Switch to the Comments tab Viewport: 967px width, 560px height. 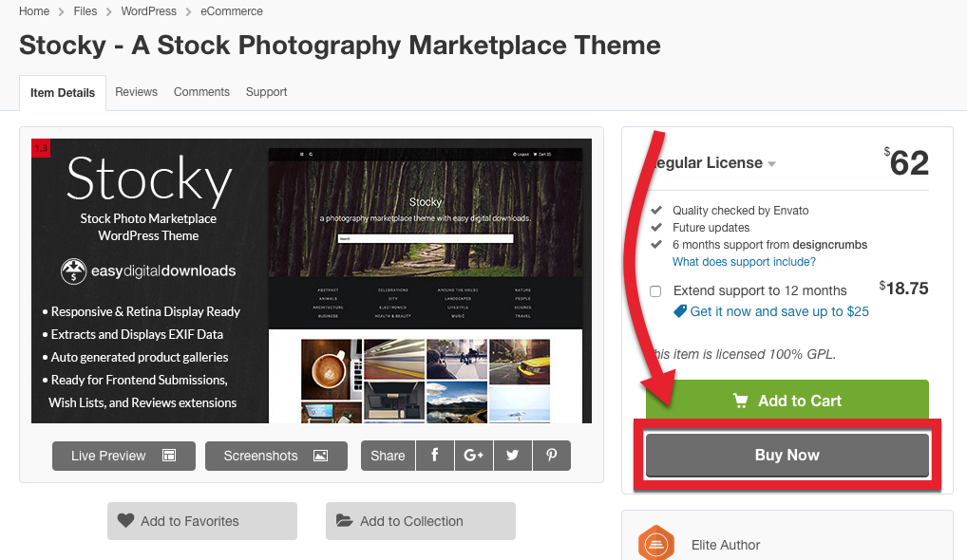point(201,92)
